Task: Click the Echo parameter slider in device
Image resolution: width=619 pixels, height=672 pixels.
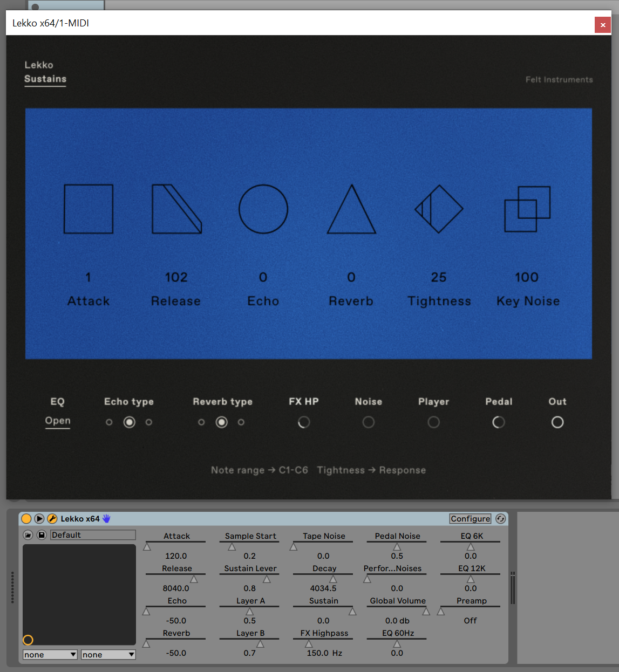Action: [176, 611]
